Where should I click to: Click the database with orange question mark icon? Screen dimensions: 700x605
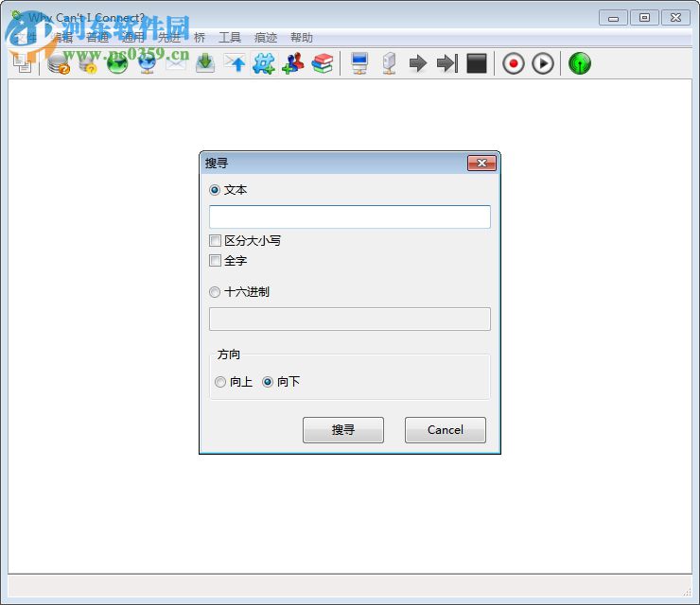(x=59, y=63)
